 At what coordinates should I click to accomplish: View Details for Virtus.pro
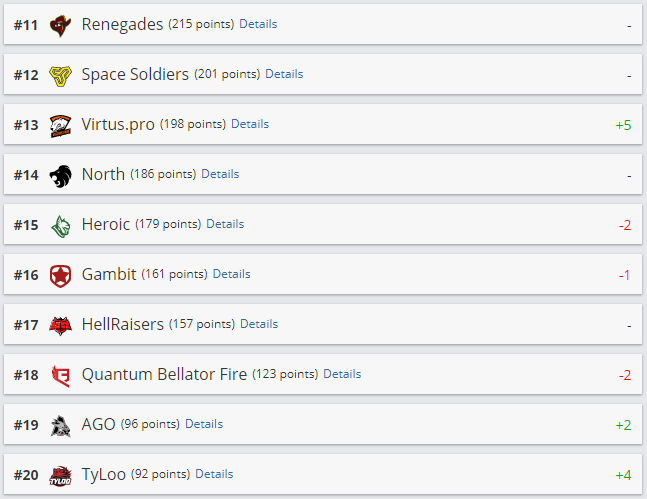click(250, 124)
